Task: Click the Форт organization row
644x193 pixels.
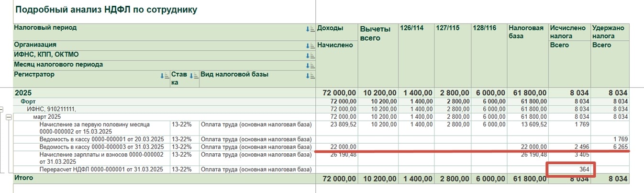Action: click(x=28, y=102)
